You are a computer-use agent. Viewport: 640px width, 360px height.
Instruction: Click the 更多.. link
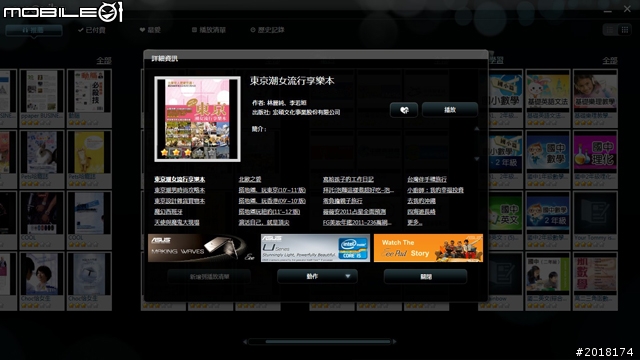tap(415, 222)
